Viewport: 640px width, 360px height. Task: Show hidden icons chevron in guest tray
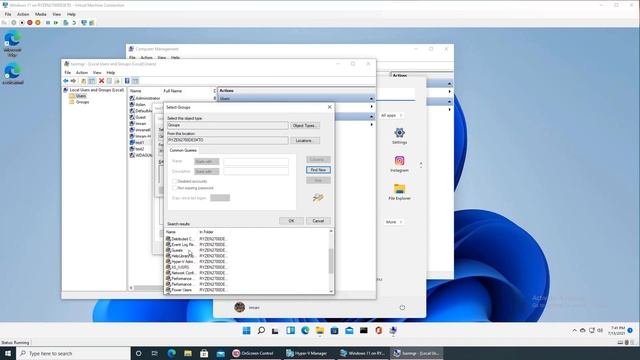point(574,331)
